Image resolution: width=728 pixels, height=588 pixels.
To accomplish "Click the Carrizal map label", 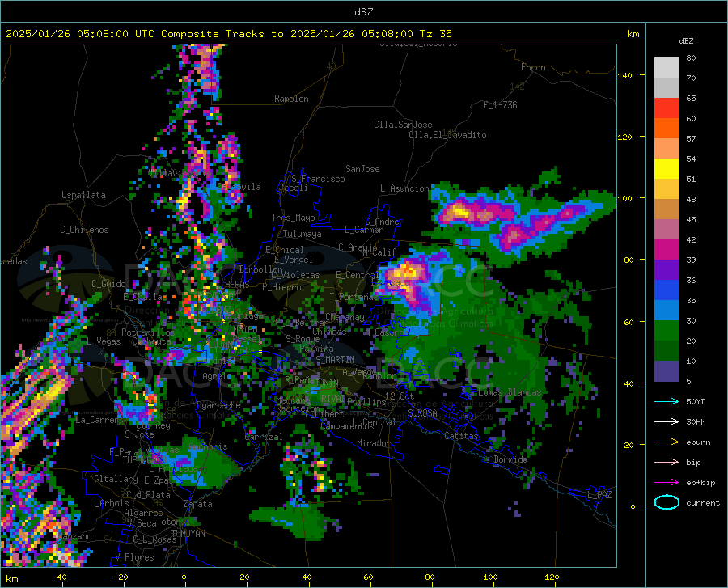I will pyautogui.click(x=263, y=437).
